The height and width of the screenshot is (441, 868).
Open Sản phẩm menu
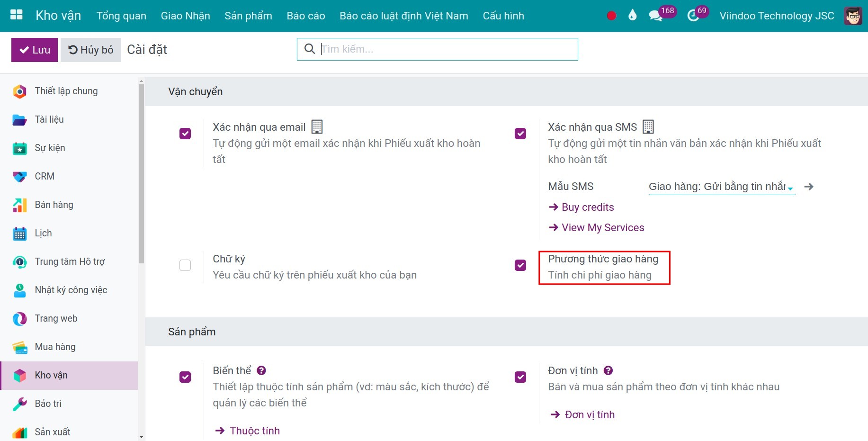click(248, 16)
